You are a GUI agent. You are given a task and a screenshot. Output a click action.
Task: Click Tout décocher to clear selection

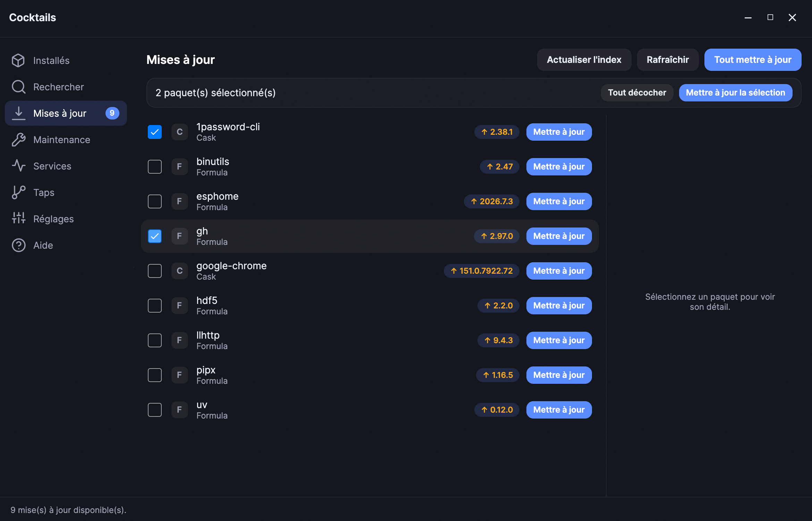(x=637, y=93)
